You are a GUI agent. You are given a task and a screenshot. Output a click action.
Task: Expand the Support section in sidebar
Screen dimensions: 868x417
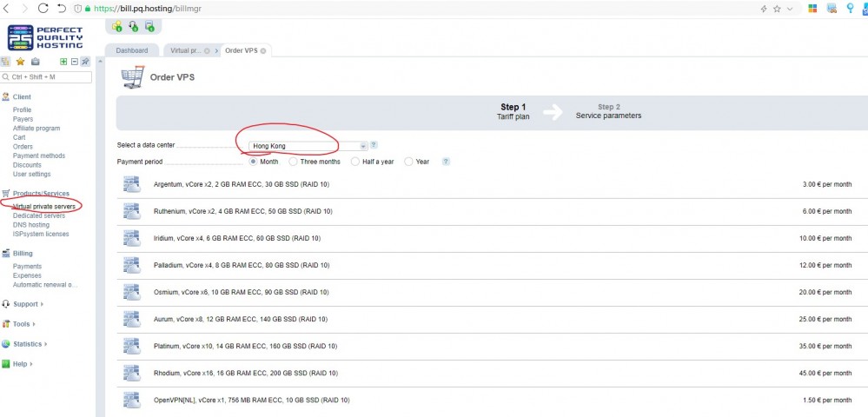click(27, 304)
